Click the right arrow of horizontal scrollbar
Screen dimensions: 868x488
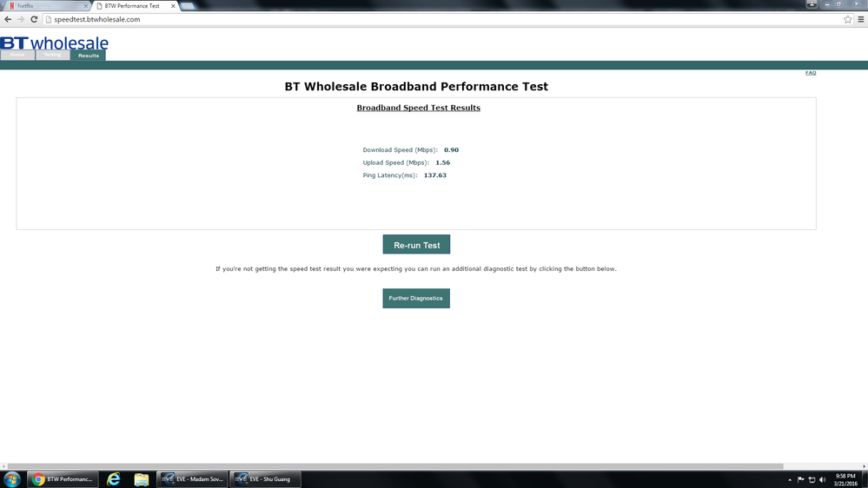(x=865, y=466)
